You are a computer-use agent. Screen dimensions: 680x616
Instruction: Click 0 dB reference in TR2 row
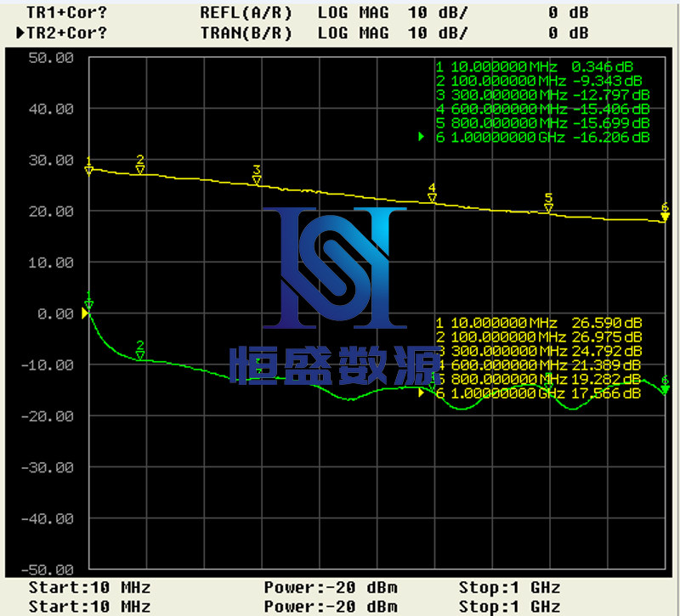pos(568,33)
